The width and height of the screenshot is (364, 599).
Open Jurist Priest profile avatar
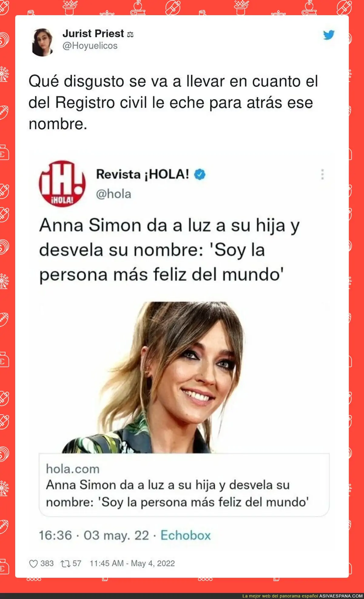pos(43,42)
